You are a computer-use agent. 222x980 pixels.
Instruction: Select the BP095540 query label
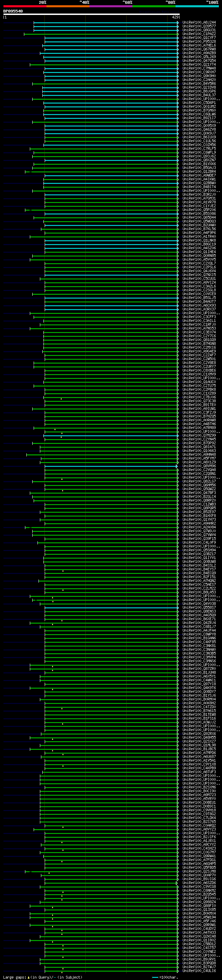tap(13, 11)
